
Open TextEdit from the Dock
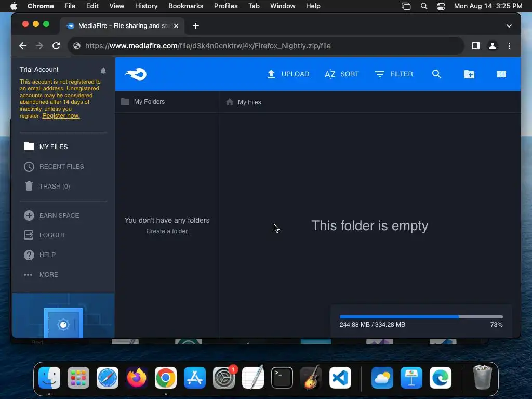click(253, 378)
